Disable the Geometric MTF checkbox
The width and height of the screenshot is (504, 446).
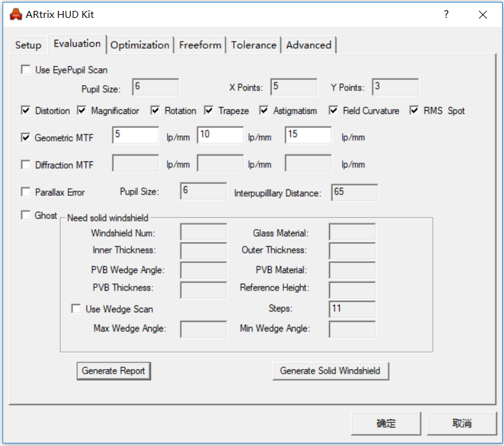pyautogui.click(x=26, y=138)
